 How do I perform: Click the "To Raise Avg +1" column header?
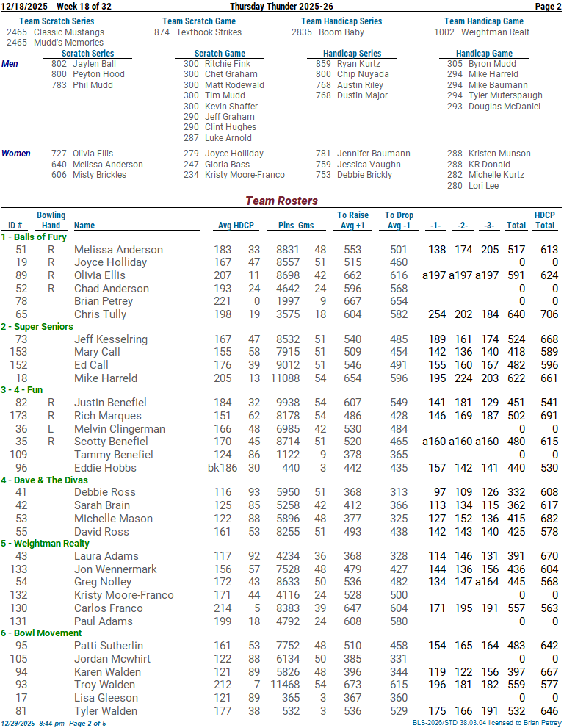click(x=353, y=220)
